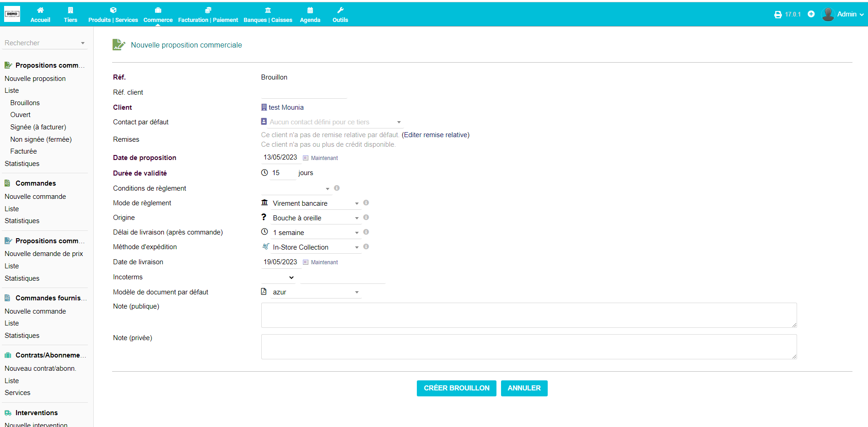Click info icon beside Méthode d'expédition
868x427 pixels.
coord(366,247)
